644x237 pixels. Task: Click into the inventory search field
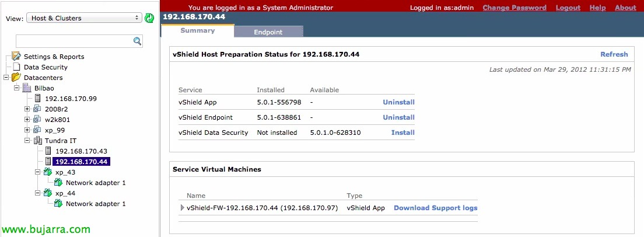75,41
